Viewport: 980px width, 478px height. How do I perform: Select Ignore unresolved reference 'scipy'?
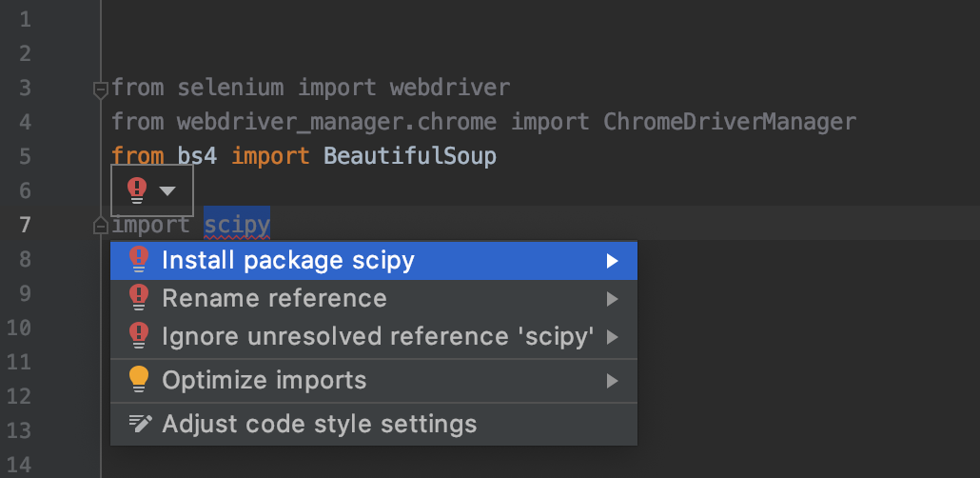(x=374, y=337)
